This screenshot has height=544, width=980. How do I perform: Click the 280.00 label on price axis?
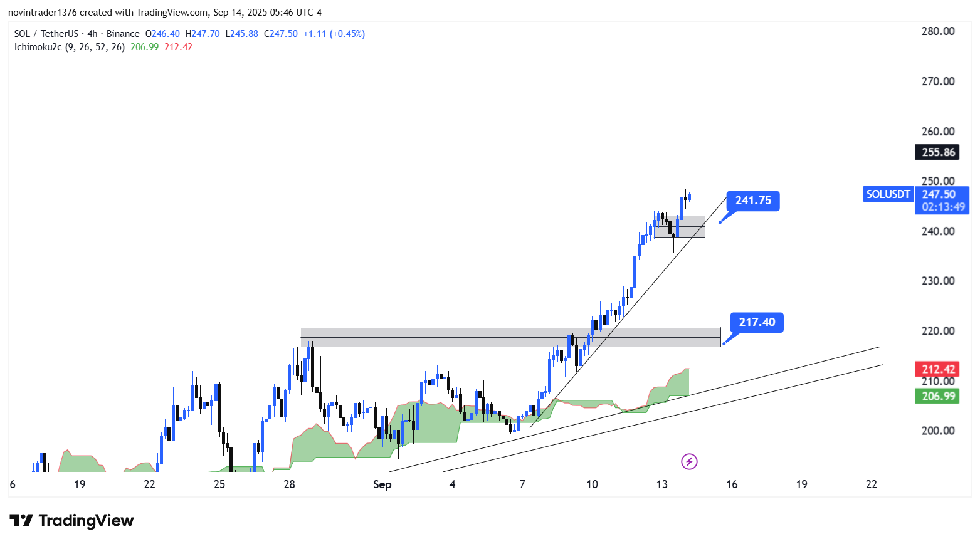tap(938, 31)
